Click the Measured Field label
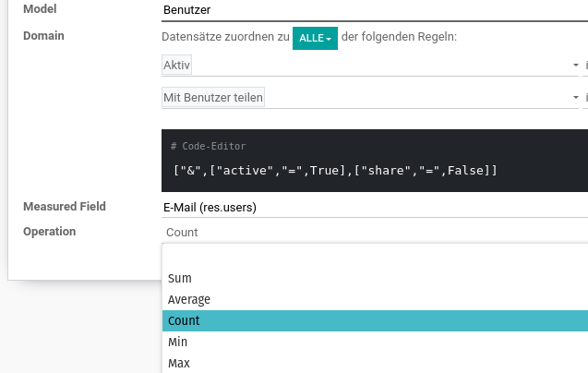588x373 pixels. 65,207
